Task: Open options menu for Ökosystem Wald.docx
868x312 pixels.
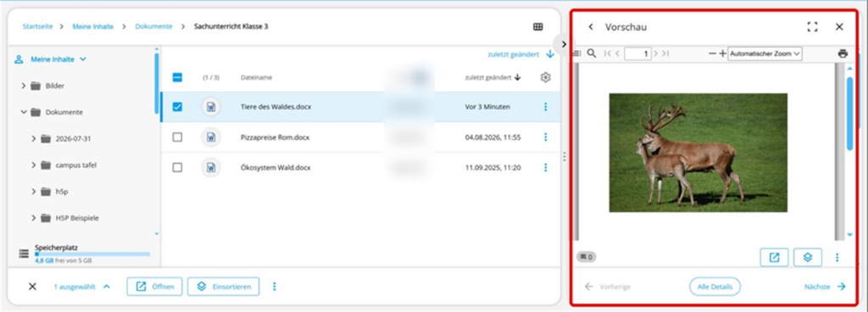Action: coord(545,167)
